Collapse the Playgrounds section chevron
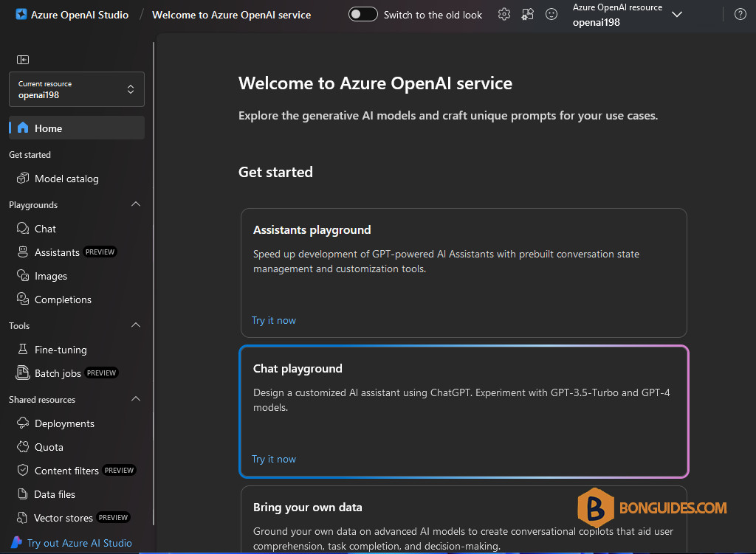 [136, 204]
